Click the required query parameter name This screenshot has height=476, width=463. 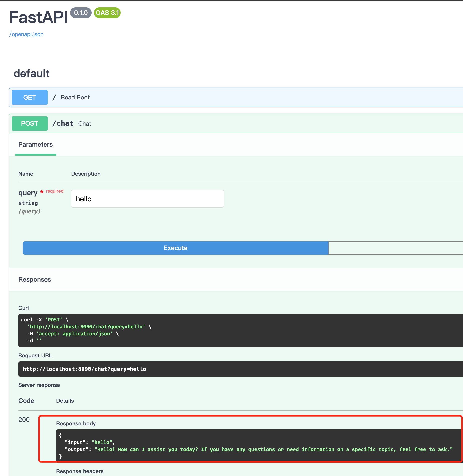28,192
